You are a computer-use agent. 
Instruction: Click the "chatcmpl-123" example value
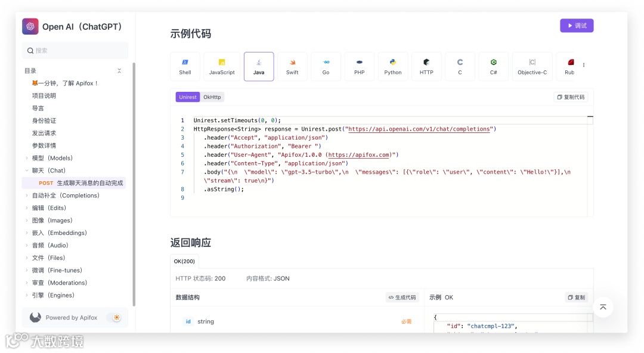490,326
